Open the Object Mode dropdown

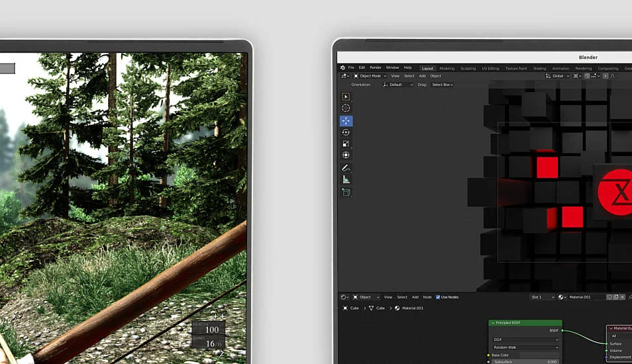click(370, 76)
